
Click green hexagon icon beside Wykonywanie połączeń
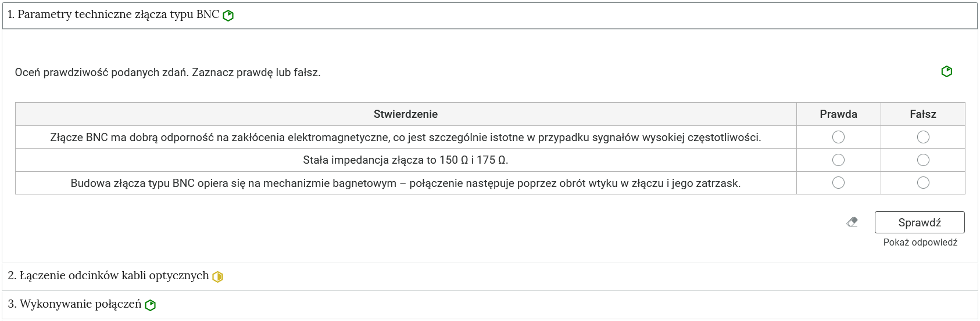point(151,305)
